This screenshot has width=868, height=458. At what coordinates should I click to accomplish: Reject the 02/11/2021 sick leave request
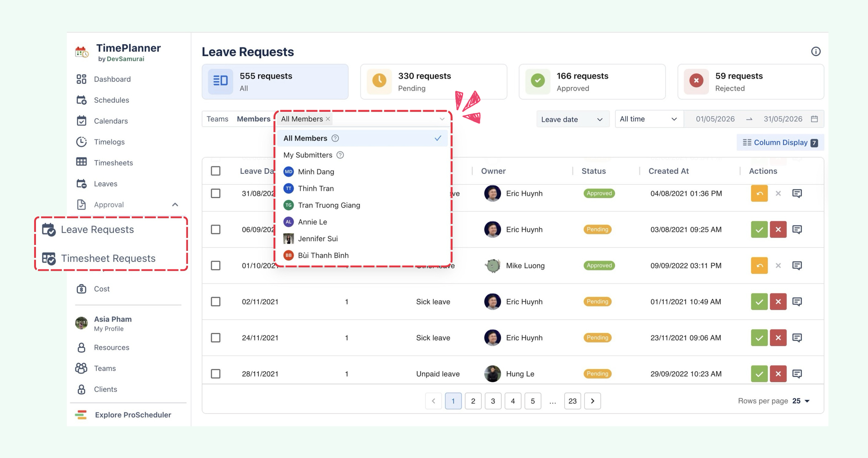coord(778,302)
